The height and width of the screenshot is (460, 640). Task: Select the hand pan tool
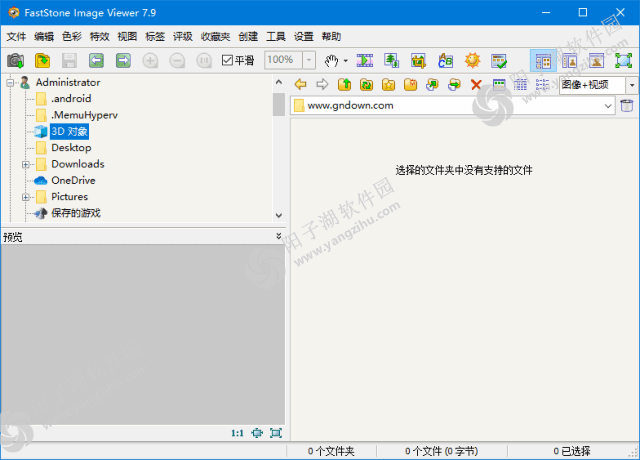331,61
